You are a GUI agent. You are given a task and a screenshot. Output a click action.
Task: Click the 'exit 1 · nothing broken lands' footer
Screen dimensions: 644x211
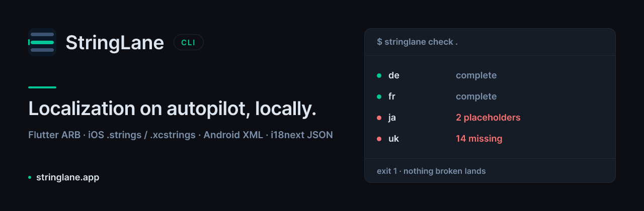pyautogui.click(x=431, y=171)
